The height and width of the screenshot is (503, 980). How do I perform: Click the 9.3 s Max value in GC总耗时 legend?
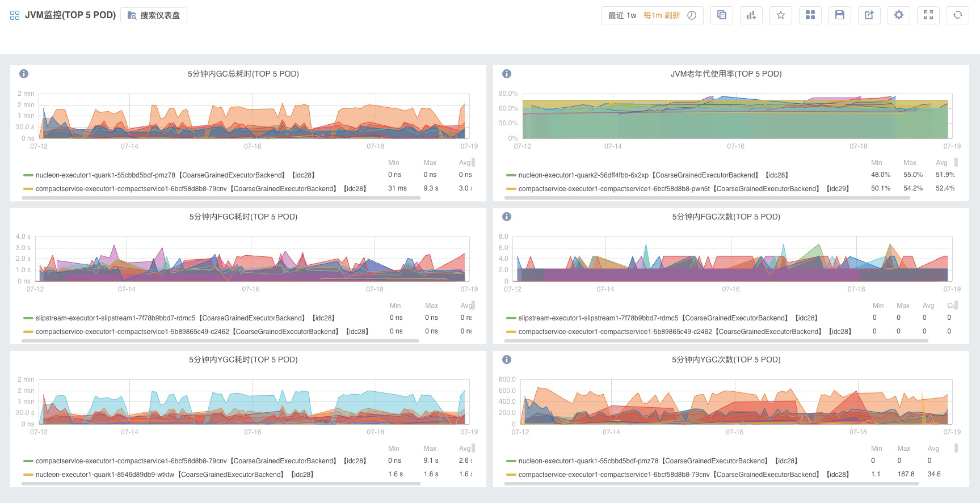tap(431, 188)
